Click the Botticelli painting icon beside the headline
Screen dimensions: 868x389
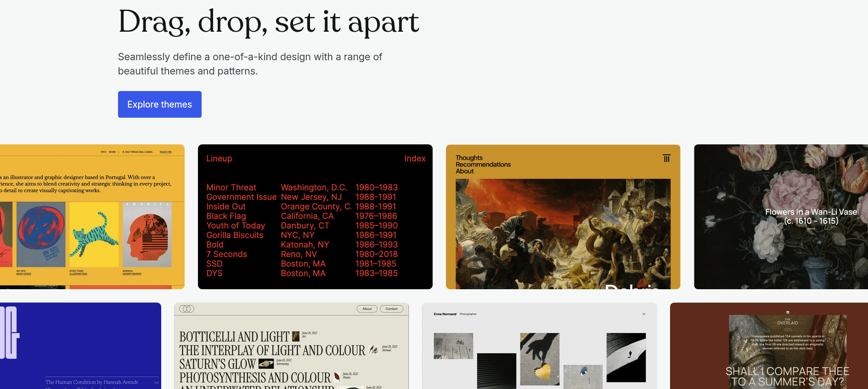pos(296,336)
